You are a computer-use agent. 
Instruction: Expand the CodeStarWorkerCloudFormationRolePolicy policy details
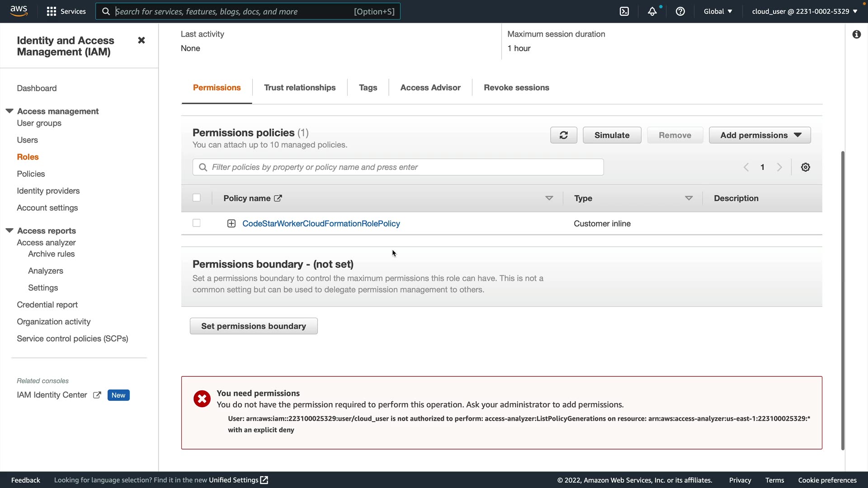[x=231, y=224]
